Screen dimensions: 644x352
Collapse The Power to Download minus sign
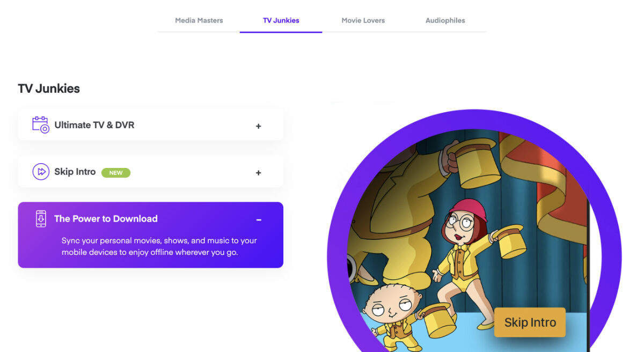tap(259, 220)
